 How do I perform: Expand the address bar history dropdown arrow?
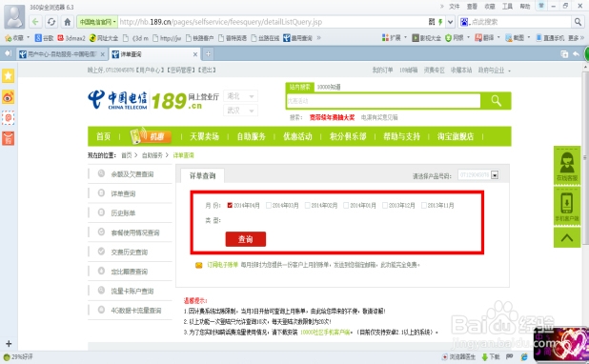[451, 22]
